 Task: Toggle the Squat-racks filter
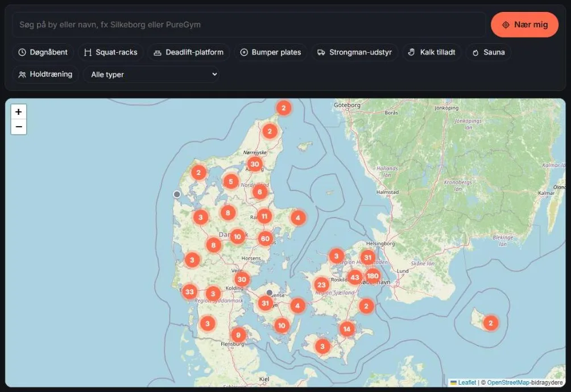[x=111, y=52]
